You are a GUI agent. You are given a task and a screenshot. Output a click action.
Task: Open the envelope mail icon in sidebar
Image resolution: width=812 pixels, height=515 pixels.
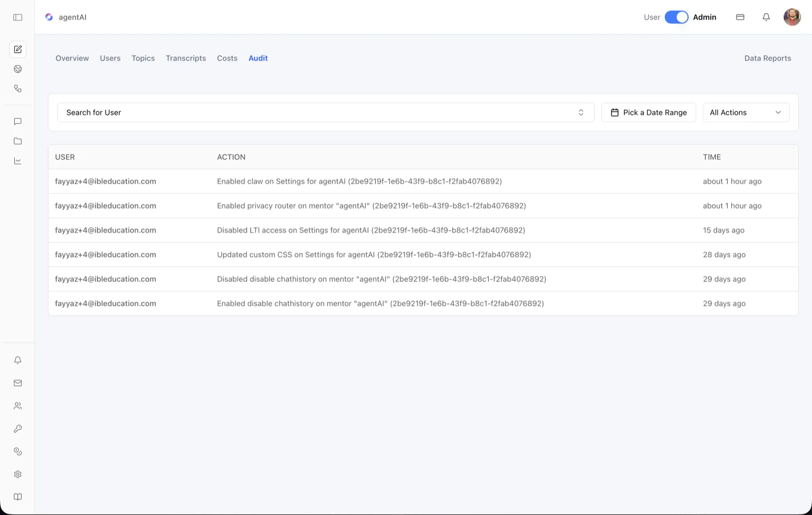pos(18,383)
